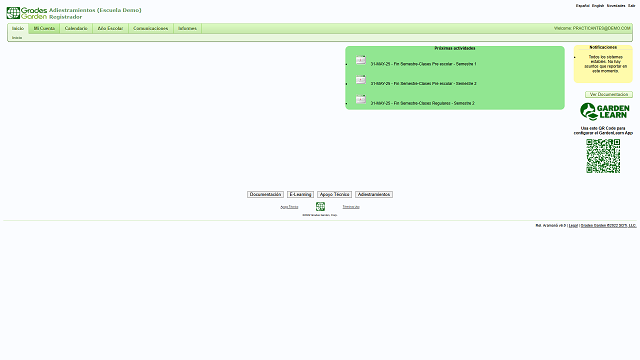Screen dimensions: 640x360
Task: Open the Legal link in footer
Action: [573, 225]
